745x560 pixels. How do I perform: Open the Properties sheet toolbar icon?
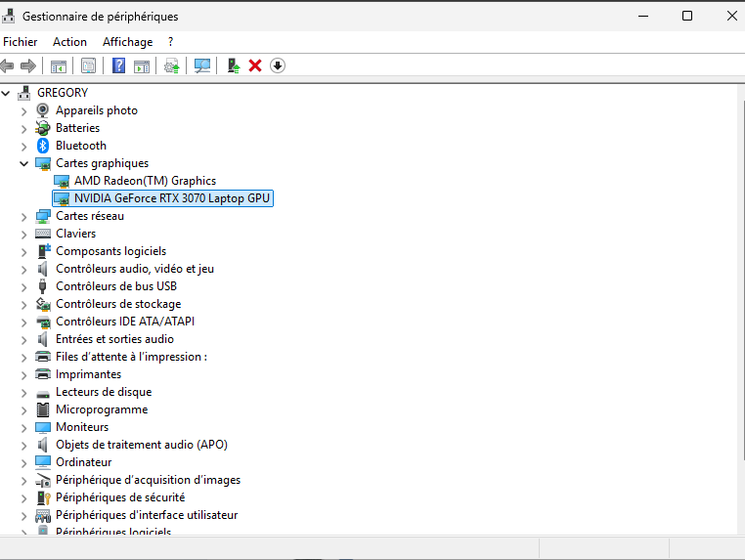88,65
